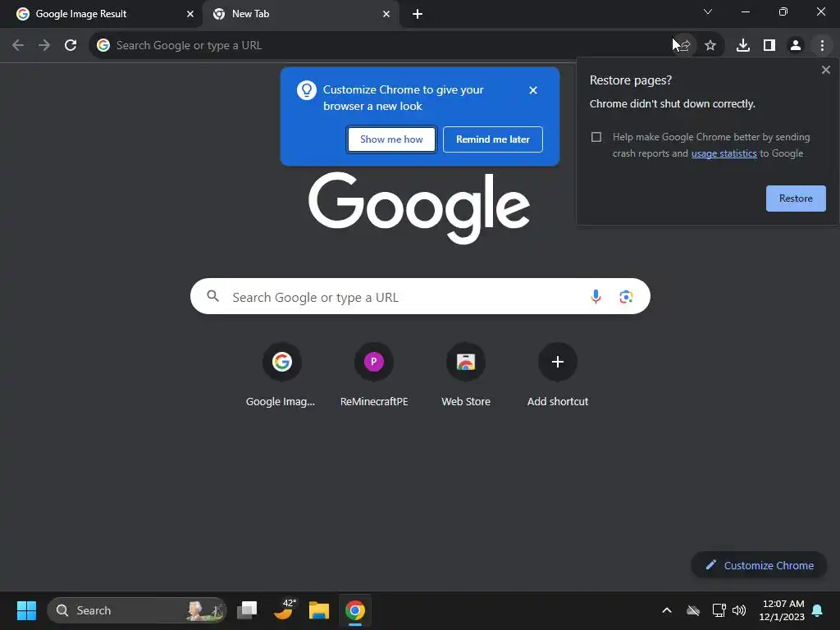The height and width of the screenshot is (630, 840).
Task: Click the Google search box on page
Action: click(x=420, y=296)
